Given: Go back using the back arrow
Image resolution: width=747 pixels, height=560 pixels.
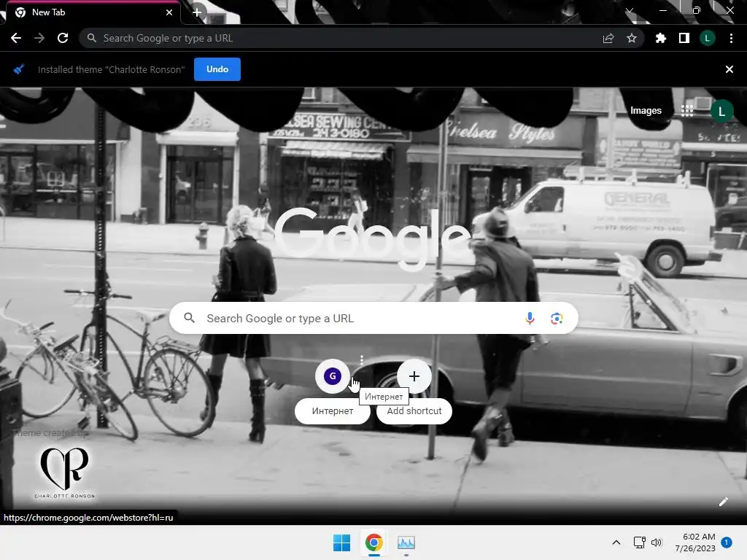Looking at the screenshot, I should pyautogui.click(x=16, y=38).
